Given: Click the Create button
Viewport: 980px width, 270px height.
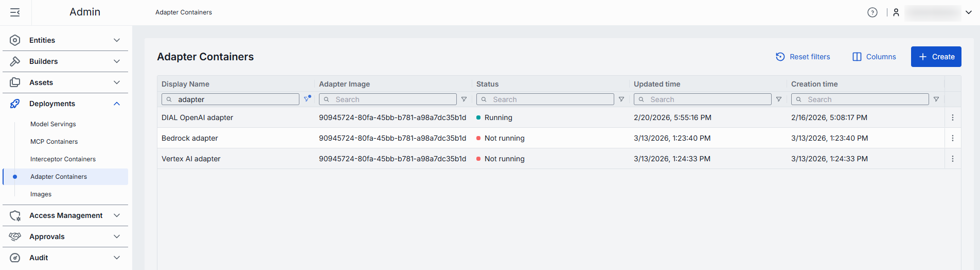Looking at the screenshot, I should pos(936,57).
